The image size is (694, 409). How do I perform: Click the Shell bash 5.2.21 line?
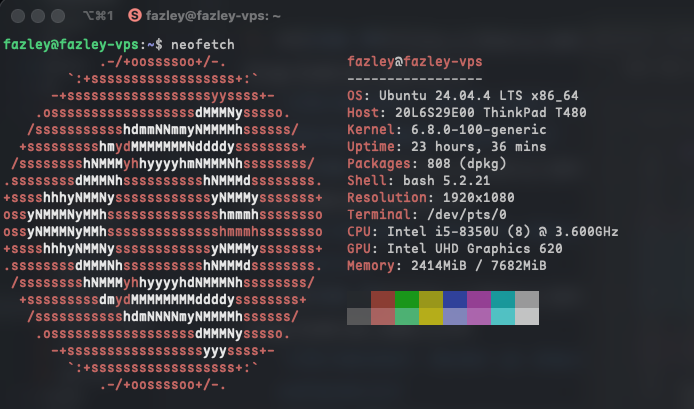coord(419,181)
